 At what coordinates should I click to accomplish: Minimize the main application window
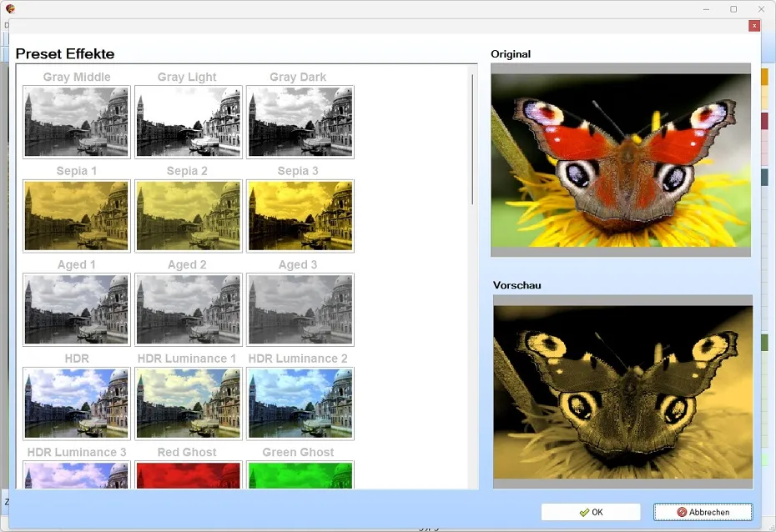[x=706, y=9]
